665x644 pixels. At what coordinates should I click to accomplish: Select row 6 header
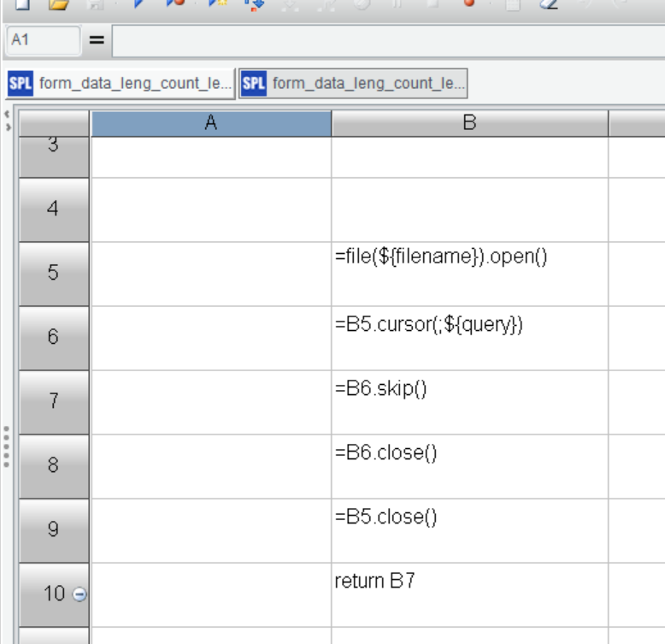[x=54, y=338]
